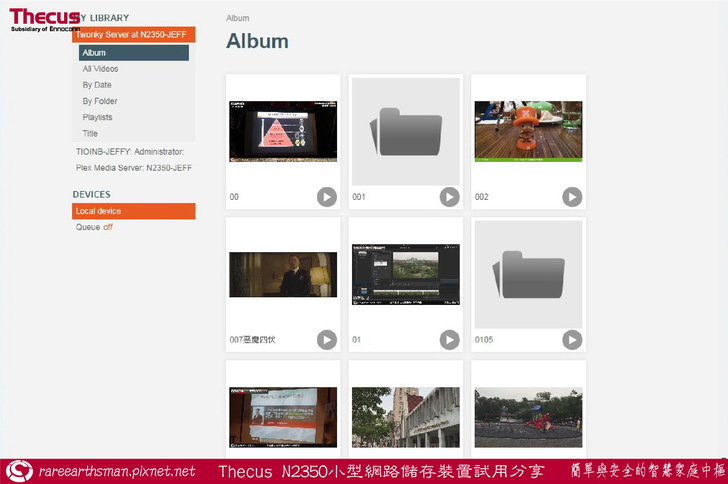The image size is (728, 484).
Task: Open the 001 folder icon
Action: click(405, 133)
